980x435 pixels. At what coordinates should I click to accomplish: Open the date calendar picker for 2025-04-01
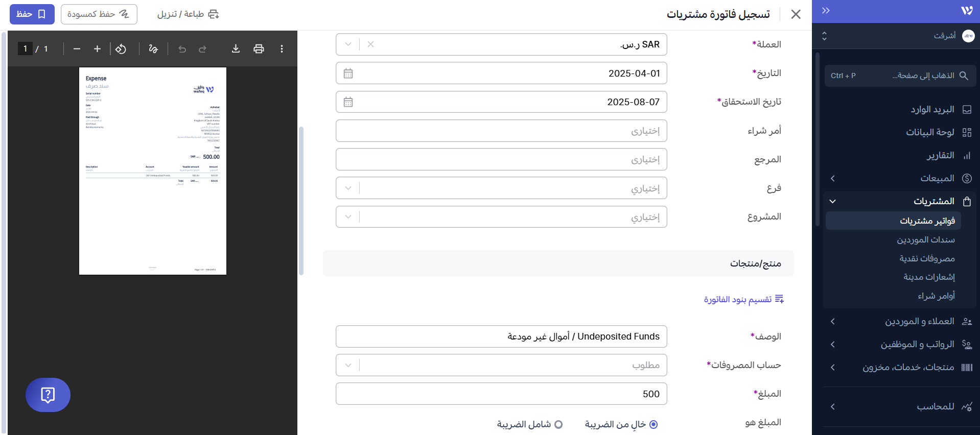coord(348,74)
